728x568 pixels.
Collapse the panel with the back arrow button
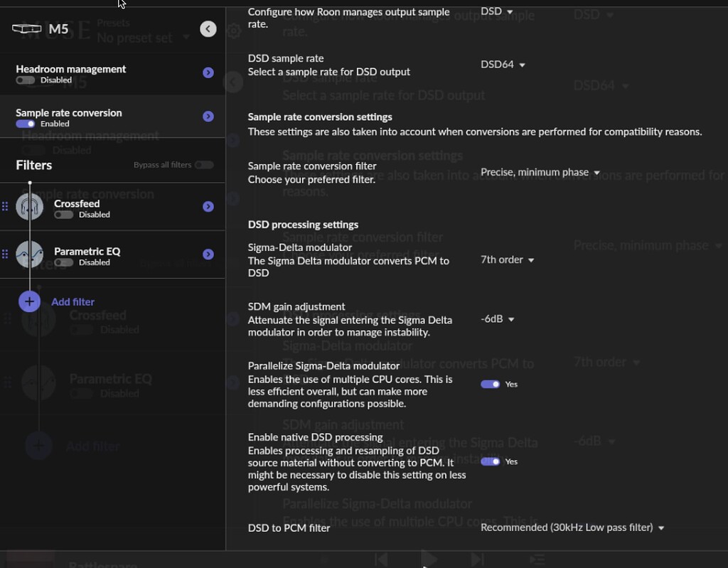(208, 28)
